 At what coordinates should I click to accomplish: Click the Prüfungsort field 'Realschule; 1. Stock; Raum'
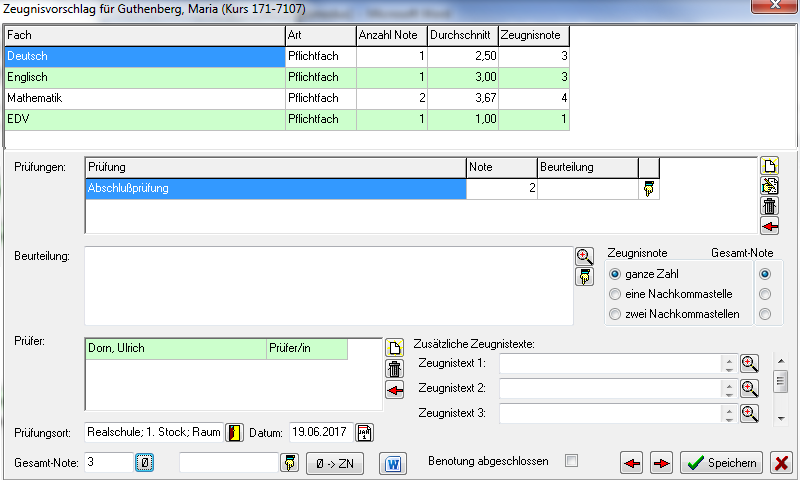pyautogui.click(x=154, y=433)
